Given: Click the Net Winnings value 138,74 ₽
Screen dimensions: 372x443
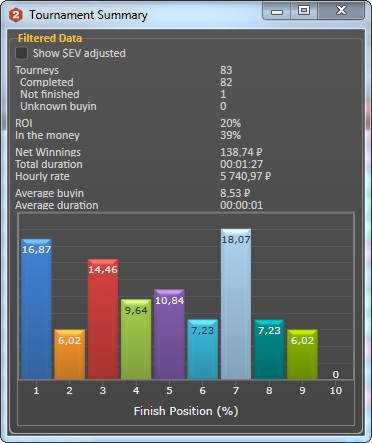Looking at the screenshot, I should [x=241, y=152].
